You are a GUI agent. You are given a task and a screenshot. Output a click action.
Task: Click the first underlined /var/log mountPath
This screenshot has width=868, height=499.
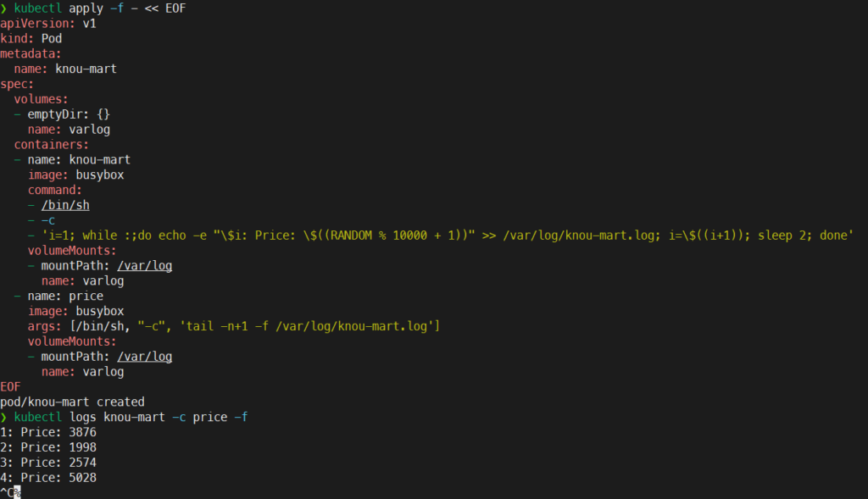click(144, 266)
